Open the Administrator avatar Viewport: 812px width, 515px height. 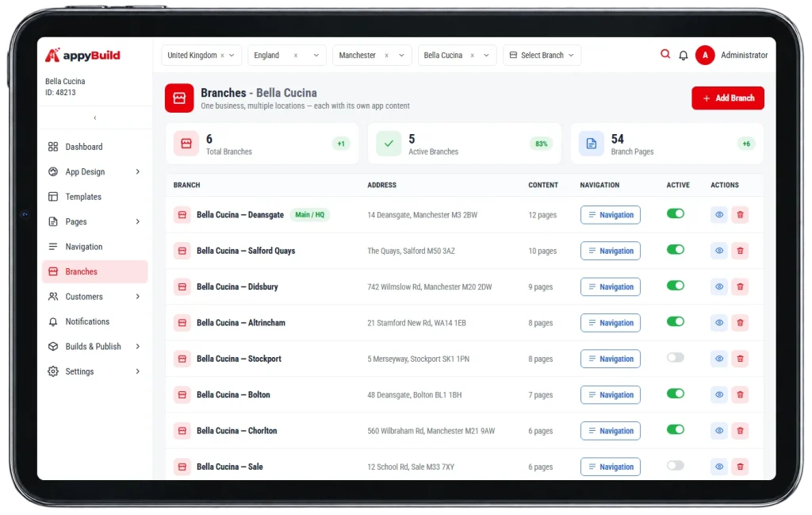tap(705, 55)
